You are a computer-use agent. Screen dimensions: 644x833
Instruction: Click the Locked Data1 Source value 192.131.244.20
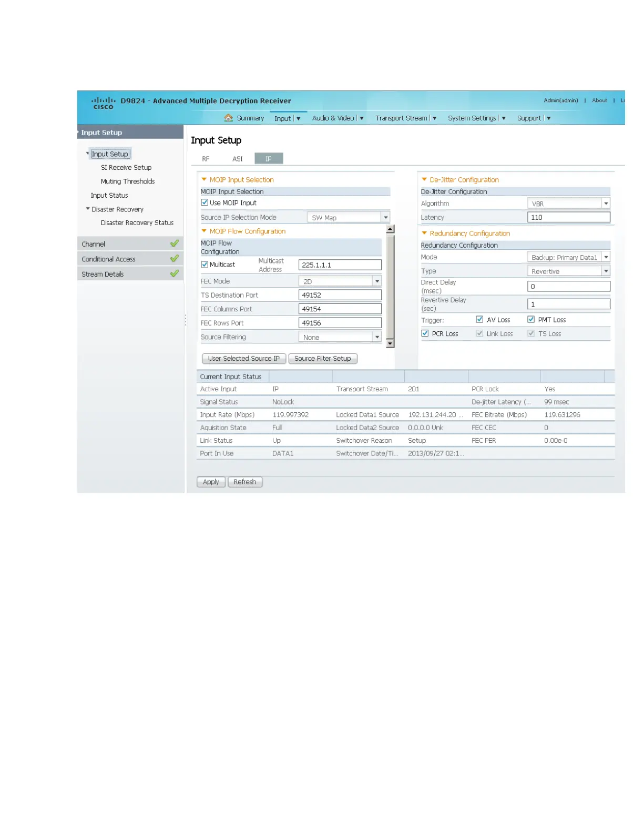435,414
